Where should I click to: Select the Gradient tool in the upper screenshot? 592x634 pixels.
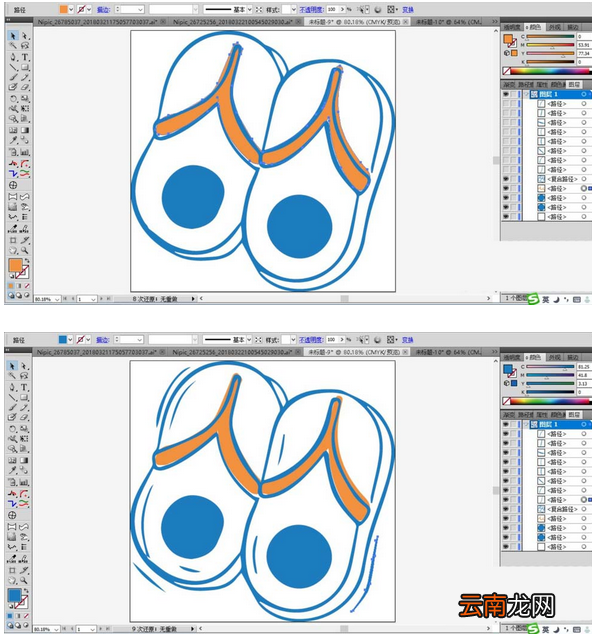tap(25, 130)
